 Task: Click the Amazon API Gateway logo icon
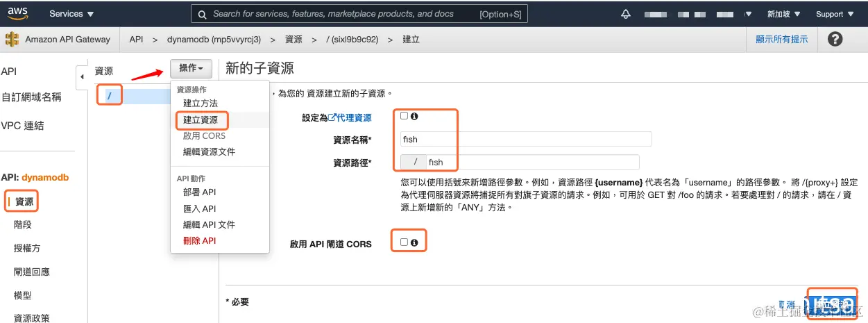coord(12,40)
